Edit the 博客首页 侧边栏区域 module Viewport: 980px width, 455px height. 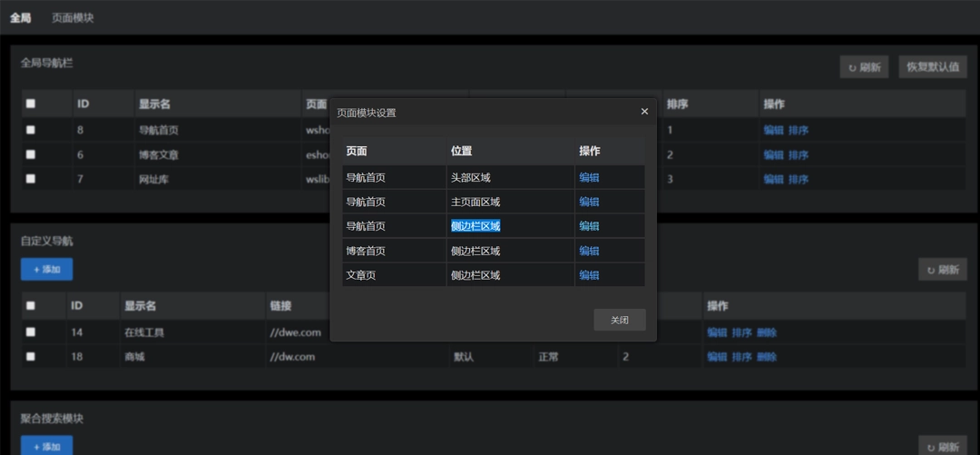coord(589,251)
